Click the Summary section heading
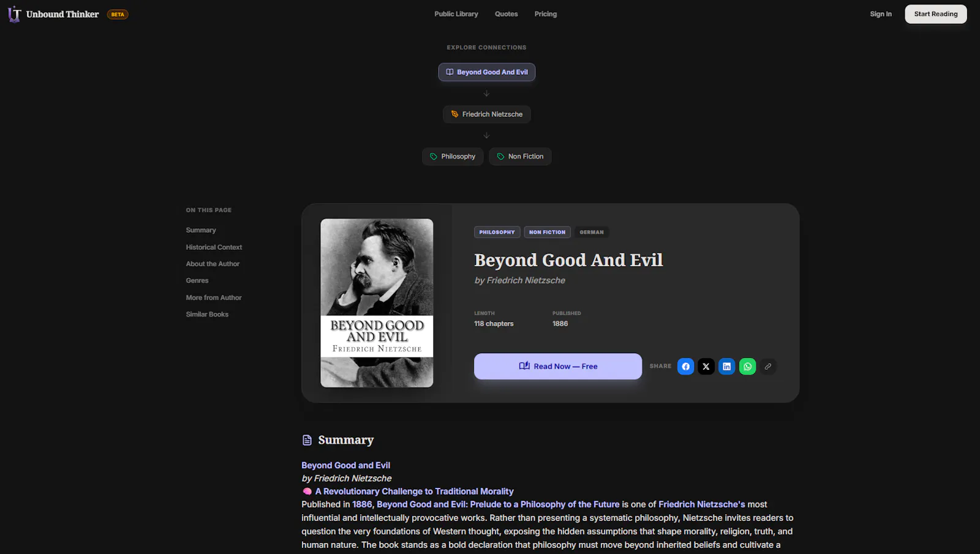 click(346, 440)
